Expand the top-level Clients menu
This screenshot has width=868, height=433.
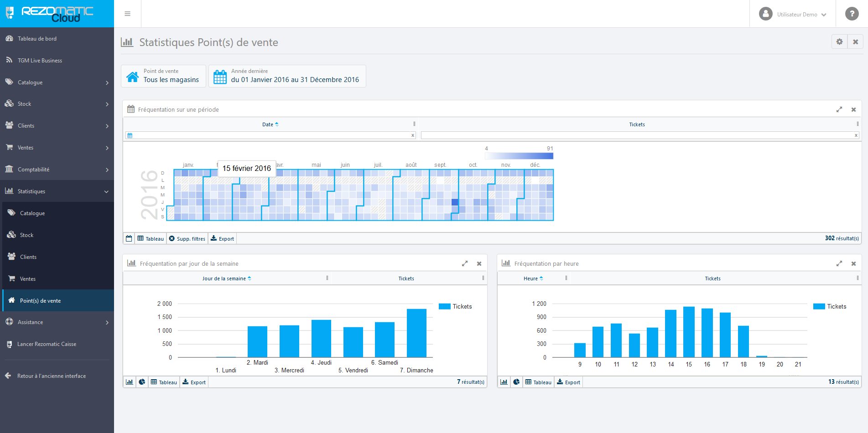57,126
